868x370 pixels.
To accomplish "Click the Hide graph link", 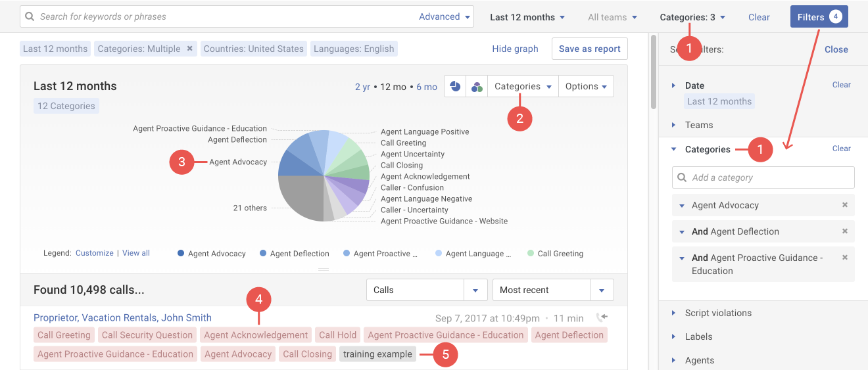I will [515, 49].
